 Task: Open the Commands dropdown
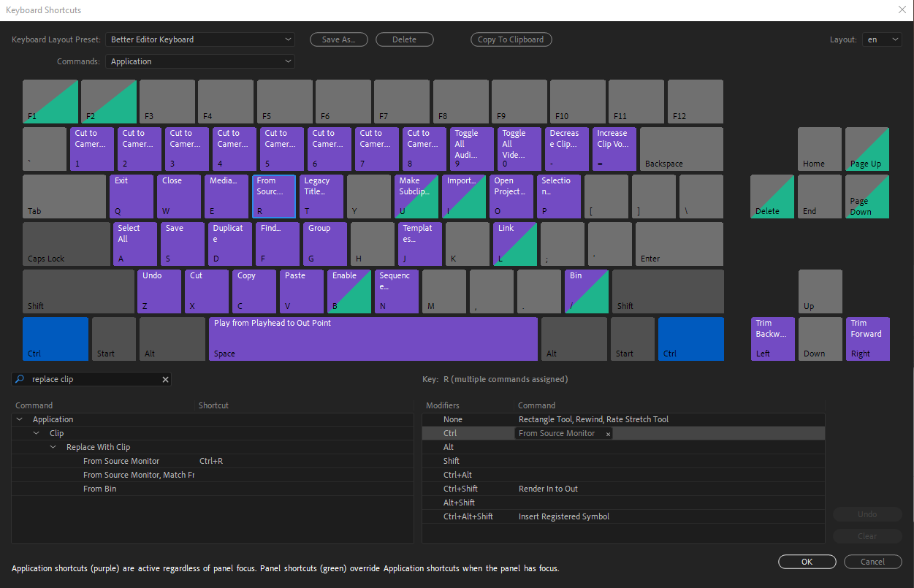tap(199, 61)
